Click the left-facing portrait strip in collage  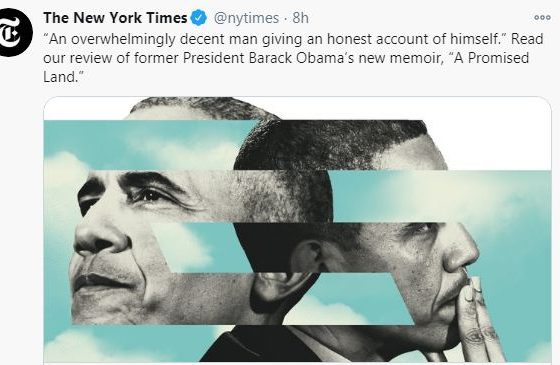[x=143, y=246]
